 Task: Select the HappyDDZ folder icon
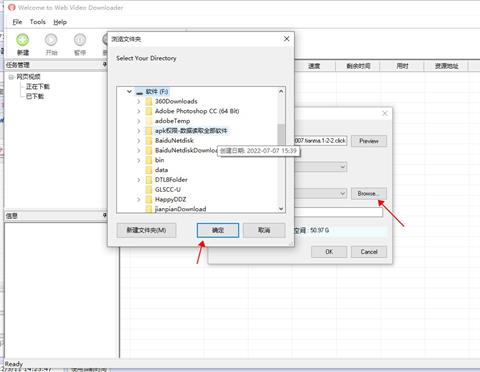(x=149, y=200)
